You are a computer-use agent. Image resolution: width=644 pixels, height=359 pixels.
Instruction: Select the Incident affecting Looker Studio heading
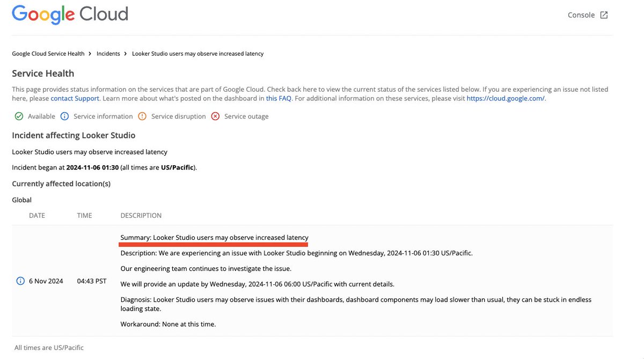click(x=74, y=135)
